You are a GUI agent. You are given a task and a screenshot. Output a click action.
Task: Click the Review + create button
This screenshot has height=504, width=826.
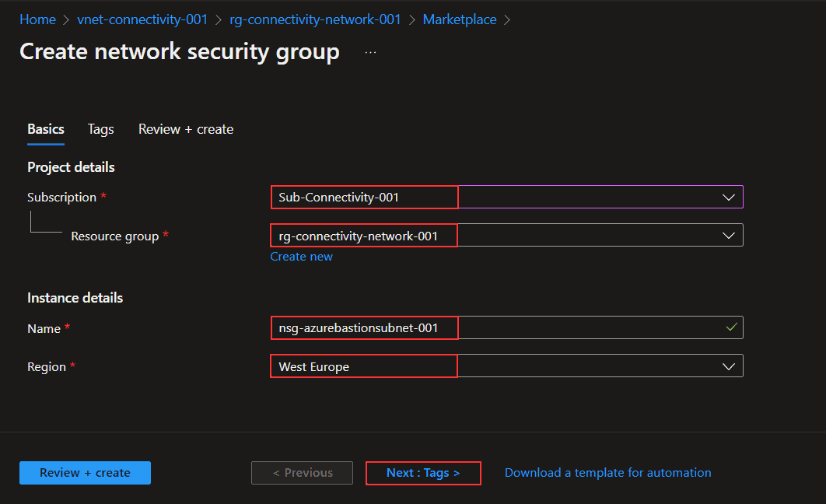coord(85,473)
